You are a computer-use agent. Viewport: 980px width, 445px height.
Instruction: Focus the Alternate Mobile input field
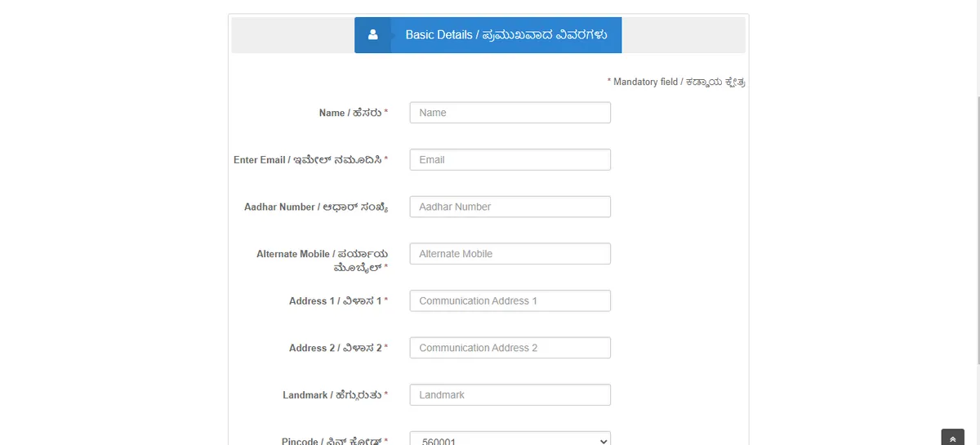(510, 254)
